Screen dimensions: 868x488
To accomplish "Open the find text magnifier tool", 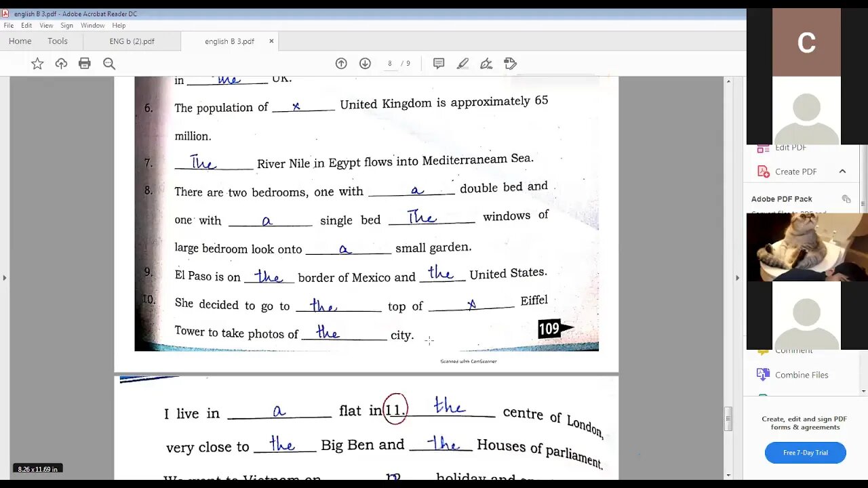I will point(109,64).
